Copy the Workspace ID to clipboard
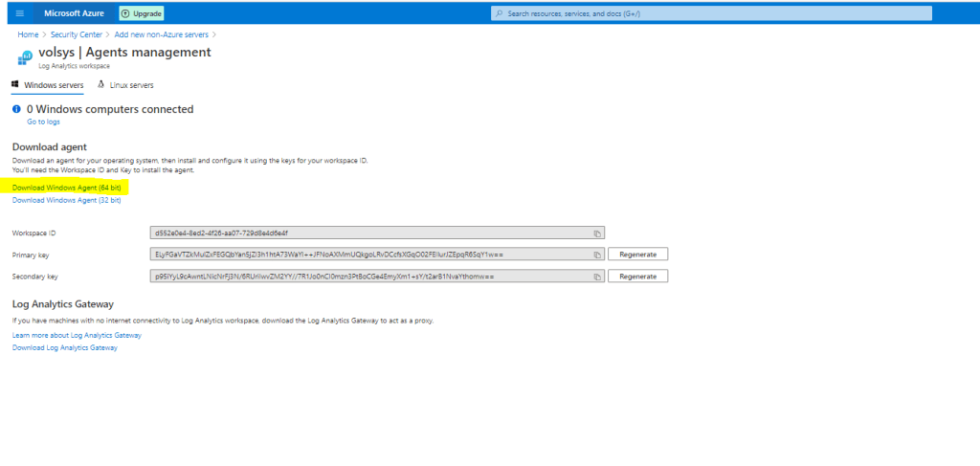The image size is (980, 466). tap(597, 233)
